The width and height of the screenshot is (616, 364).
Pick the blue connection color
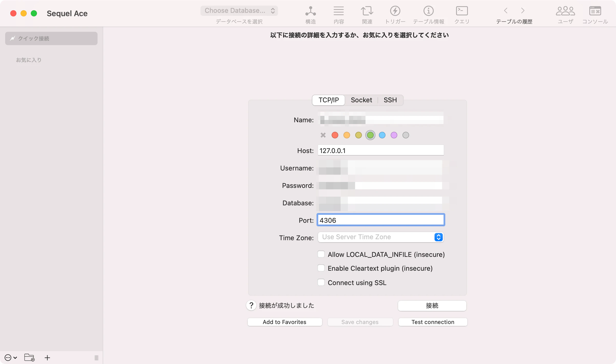pos(382,135)
